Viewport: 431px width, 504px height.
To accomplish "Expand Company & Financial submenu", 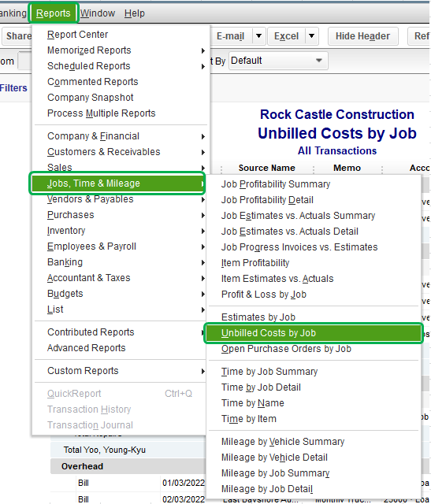I will tap(121, 136).
